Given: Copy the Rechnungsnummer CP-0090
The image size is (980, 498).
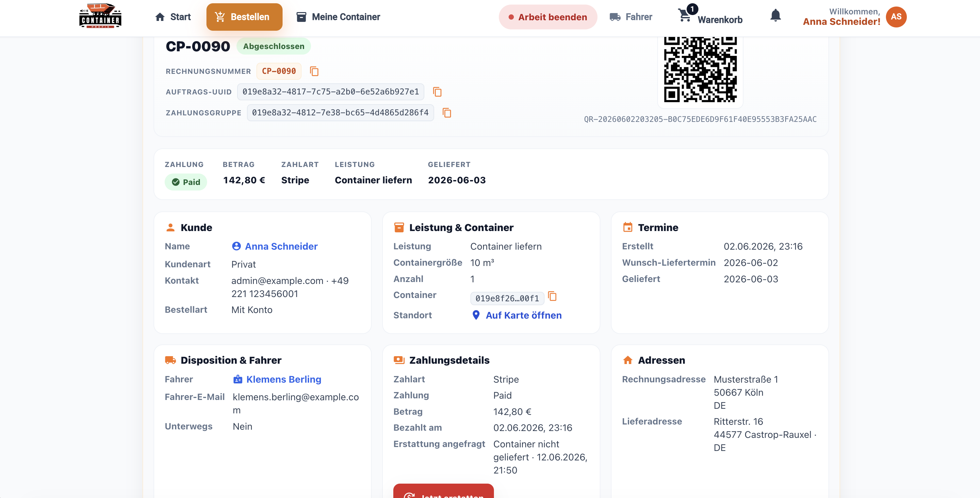Looking at the screenshot, I should pyautogui.click(x=314, y=71).
